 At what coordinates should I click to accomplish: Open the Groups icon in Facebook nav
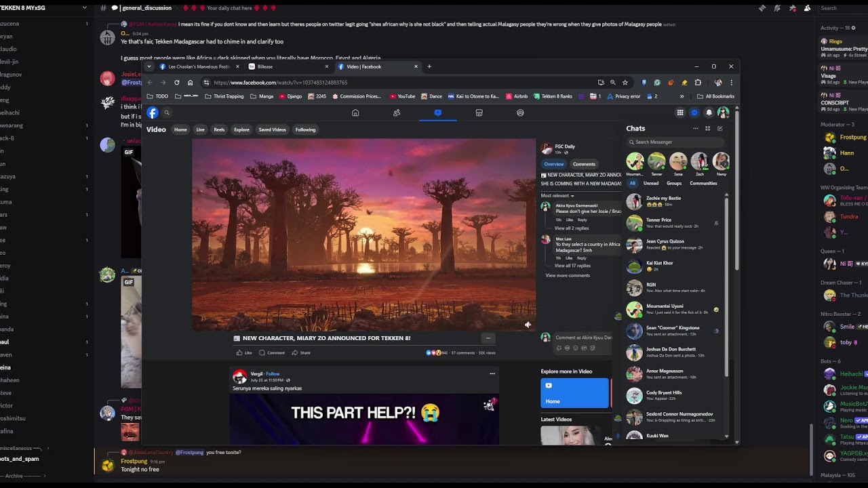(520, 113)
